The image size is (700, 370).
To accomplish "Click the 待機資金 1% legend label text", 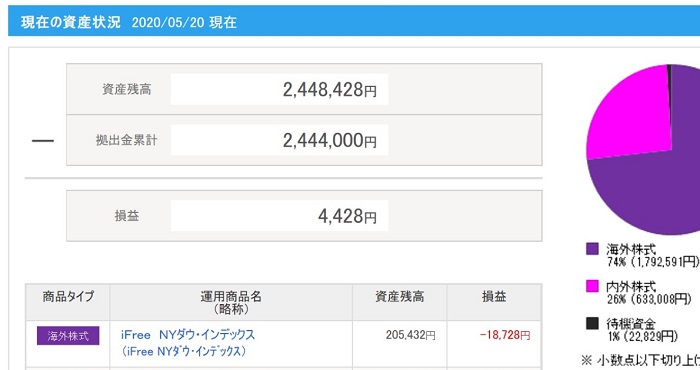I will click(x=642, y=329).
